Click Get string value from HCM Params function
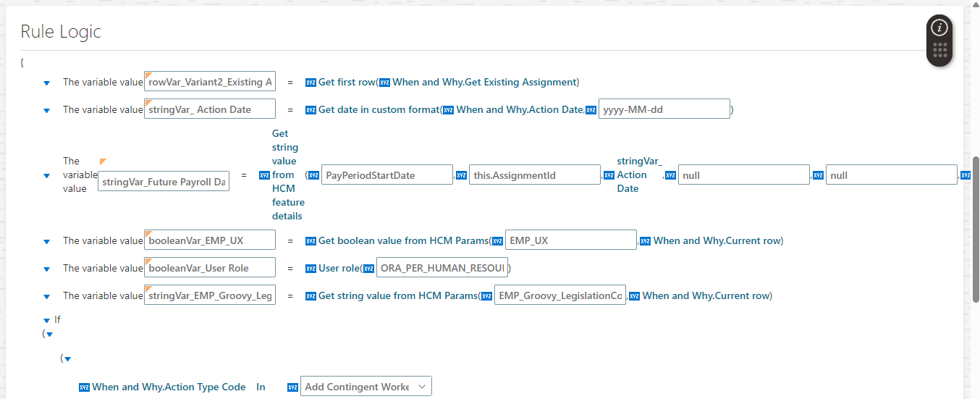This screenshot has height=399, width=980. tap(397, 295)
